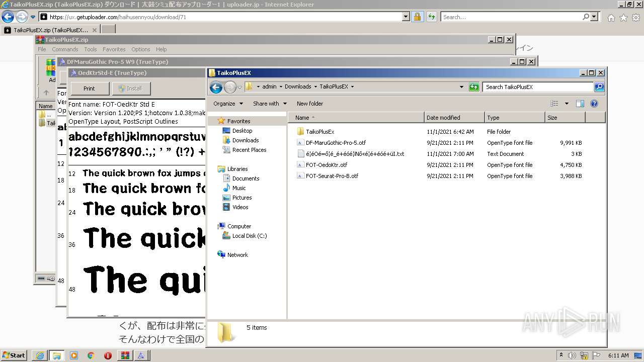This screenshot has width=644, height=362.
Task: Change view via the view icon
Action: pyautogui.click(x=554, y=104)
